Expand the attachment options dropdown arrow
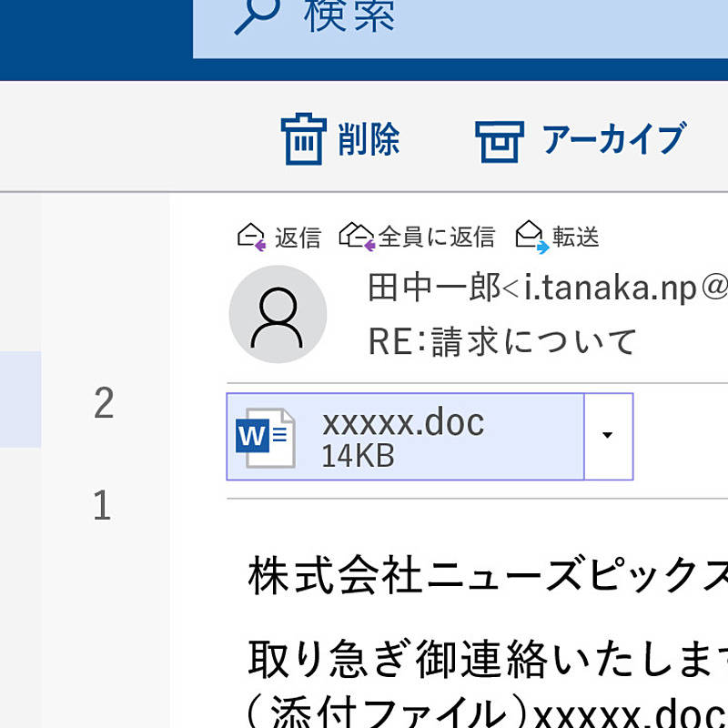728x728 pixels. coord(608,436)
